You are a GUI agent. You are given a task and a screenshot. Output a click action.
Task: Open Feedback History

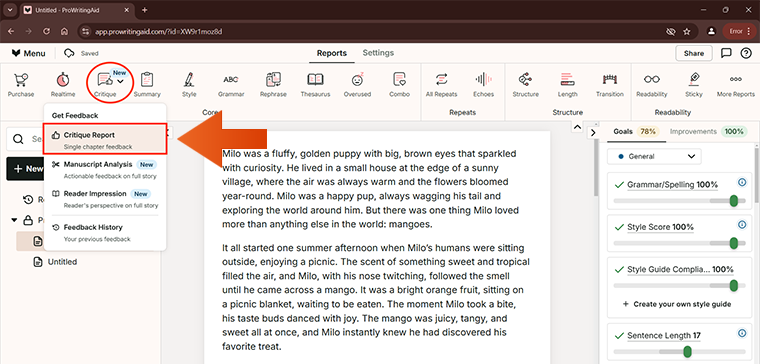point(105,232)
